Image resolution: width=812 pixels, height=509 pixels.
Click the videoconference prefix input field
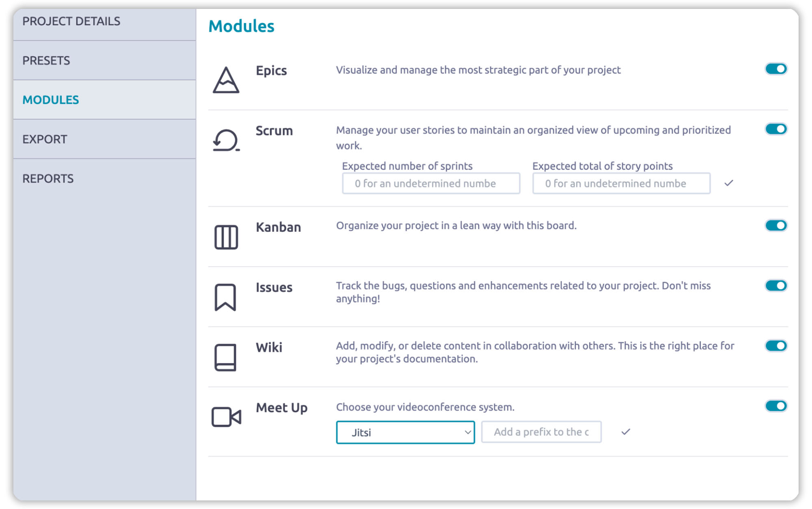point(541,432)
